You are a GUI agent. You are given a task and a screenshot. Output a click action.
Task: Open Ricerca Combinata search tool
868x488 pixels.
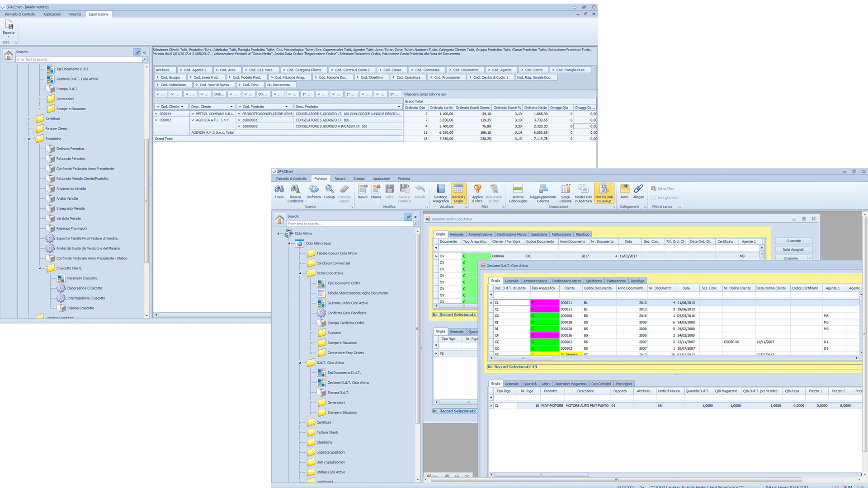(x=295, y=193)
